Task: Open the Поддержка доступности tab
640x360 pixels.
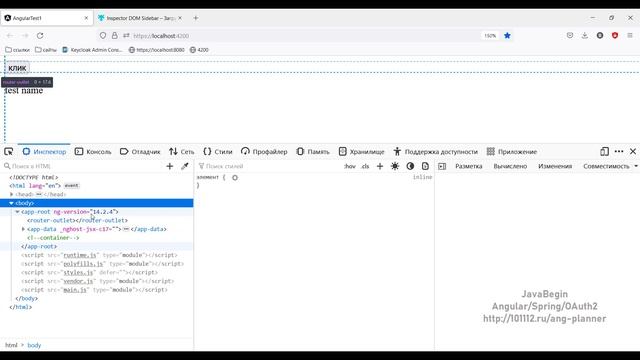Action: [436, 151]
